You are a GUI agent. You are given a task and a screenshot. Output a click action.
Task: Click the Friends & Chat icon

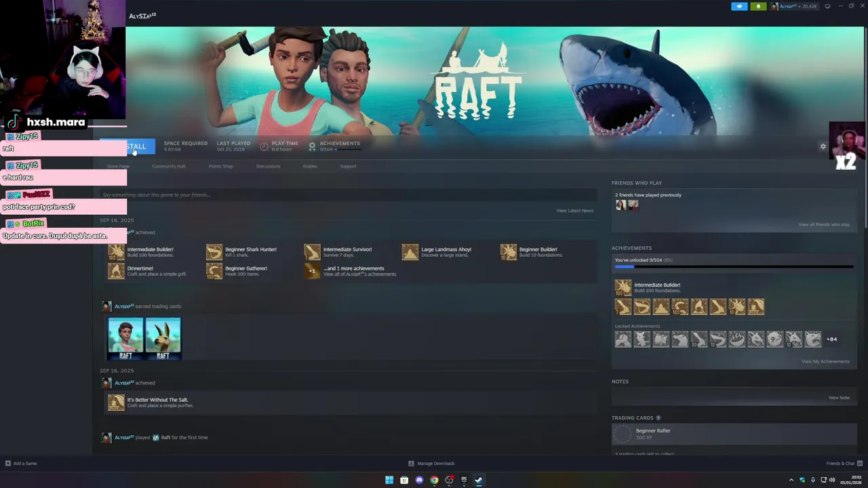click(x=859, y=464)
